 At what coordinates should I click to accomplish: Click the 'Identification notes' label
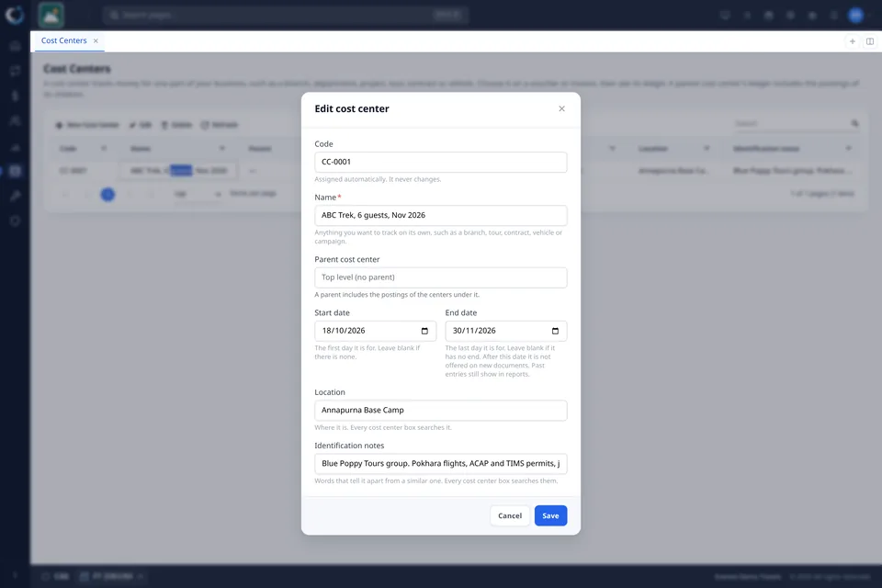pos(349,446)
